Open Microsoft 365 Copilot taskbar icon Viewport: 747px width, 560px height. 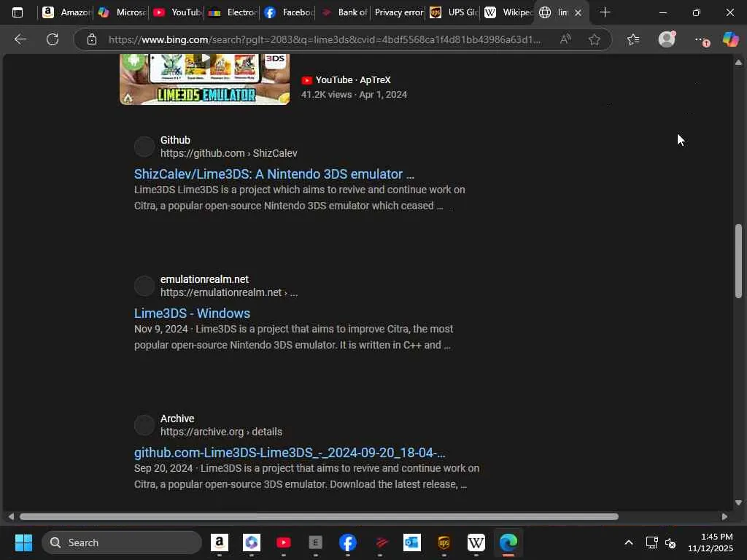pyautogui.click(x=252, y=542)
